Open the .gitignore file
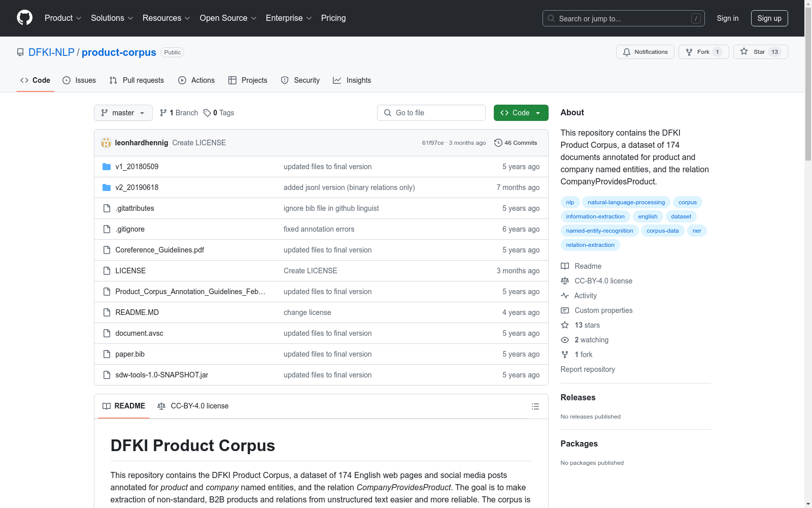The image size is (812, 508). (x=130, y=229)
